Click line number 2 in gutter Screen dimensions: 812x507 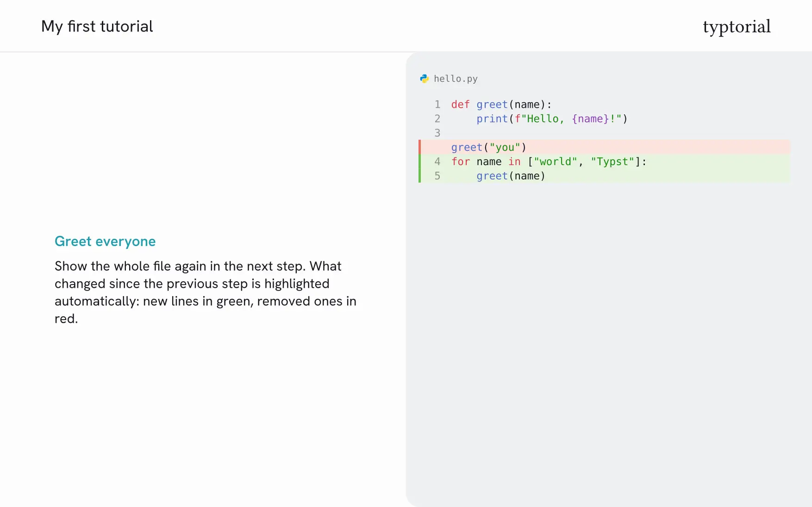click(x=437, y=119)
